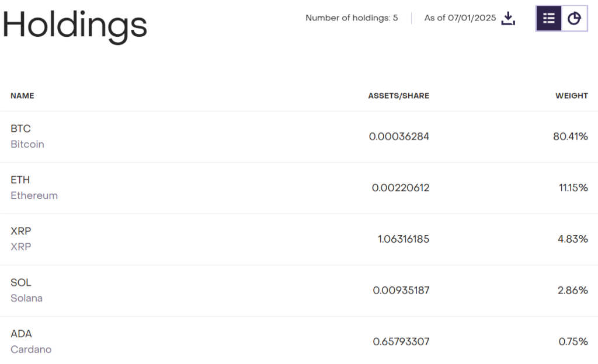598x364 pixels.
Task: Sort by the ASSETS/SHARE column header
Action: tap(398, 96)
